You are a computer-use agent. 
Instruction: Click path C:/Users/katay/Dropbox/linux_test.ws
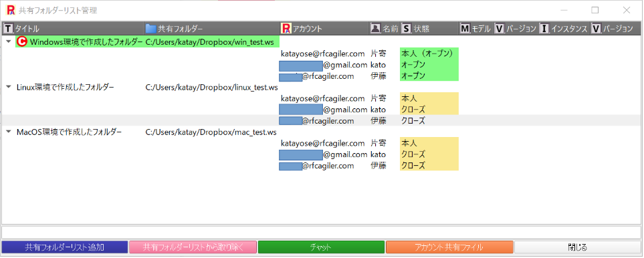pyautogui.click(x=211, y=87)
